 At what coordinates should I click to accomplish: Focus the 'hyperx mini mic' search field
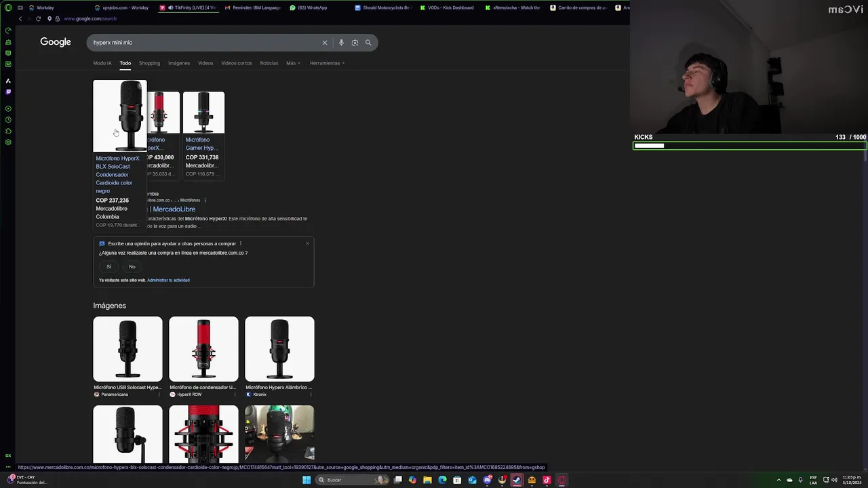tap(203, 43)
